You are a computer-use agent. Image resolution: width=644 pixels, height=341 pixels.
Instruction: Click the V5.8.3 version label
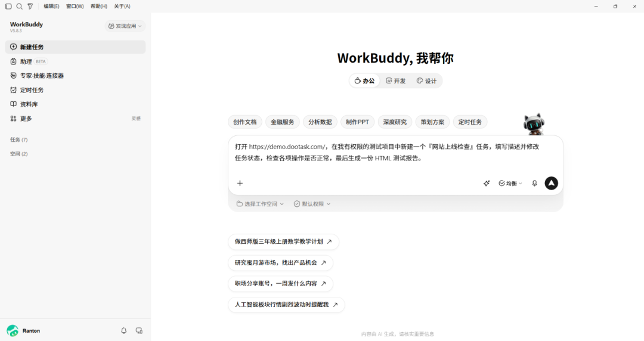click(x=16, y=31)
